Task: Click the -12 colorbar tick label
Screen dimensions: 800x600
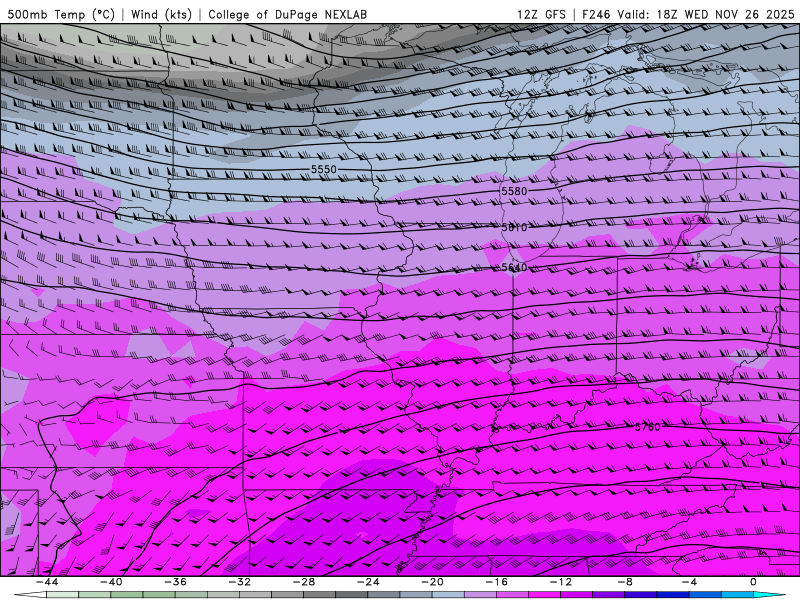Action: click(561, 582)
